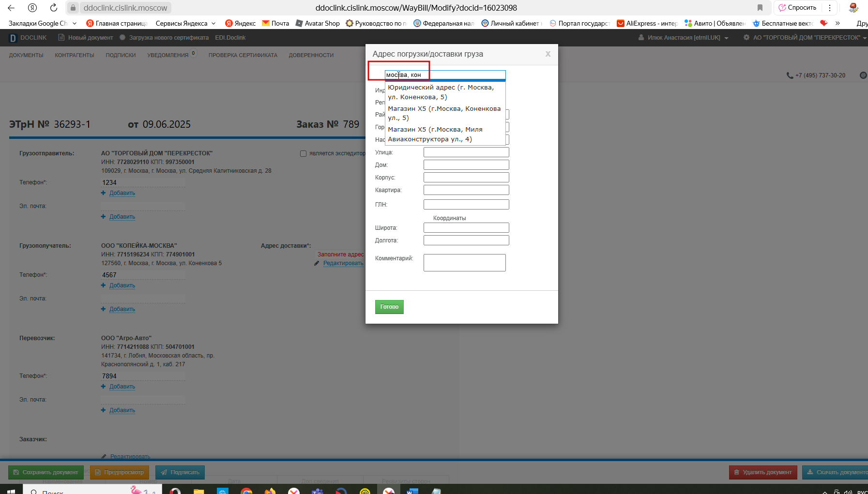Click the pencil icon beside Редактировать address link
The image size is (868, 494).
(x=317, y=263)
